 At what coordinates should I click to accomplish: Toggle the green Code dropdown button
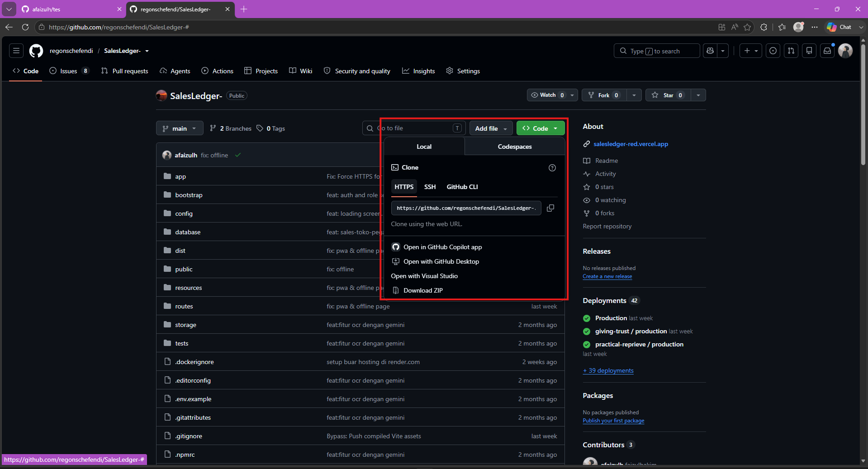point(541,128)
